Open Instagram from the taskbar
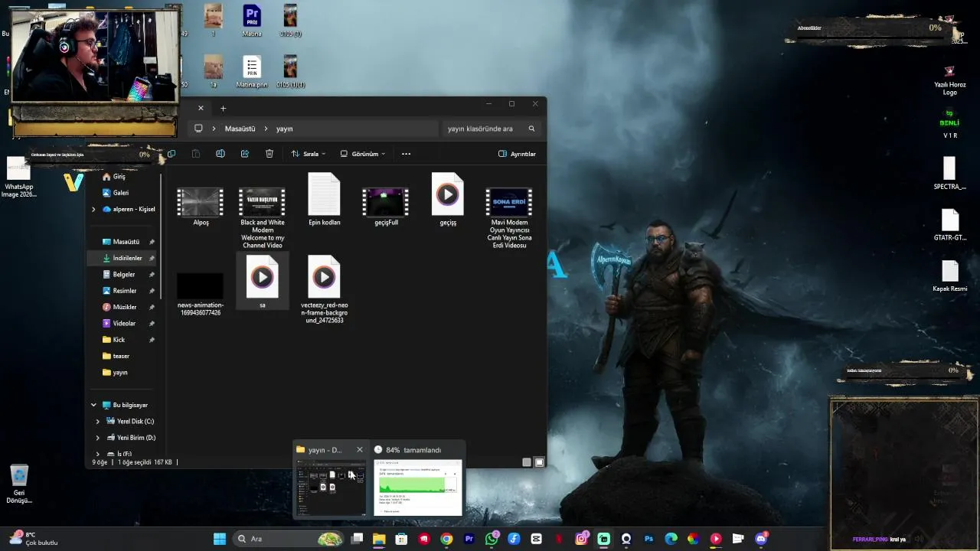980x551 pixels. (581, 539)
